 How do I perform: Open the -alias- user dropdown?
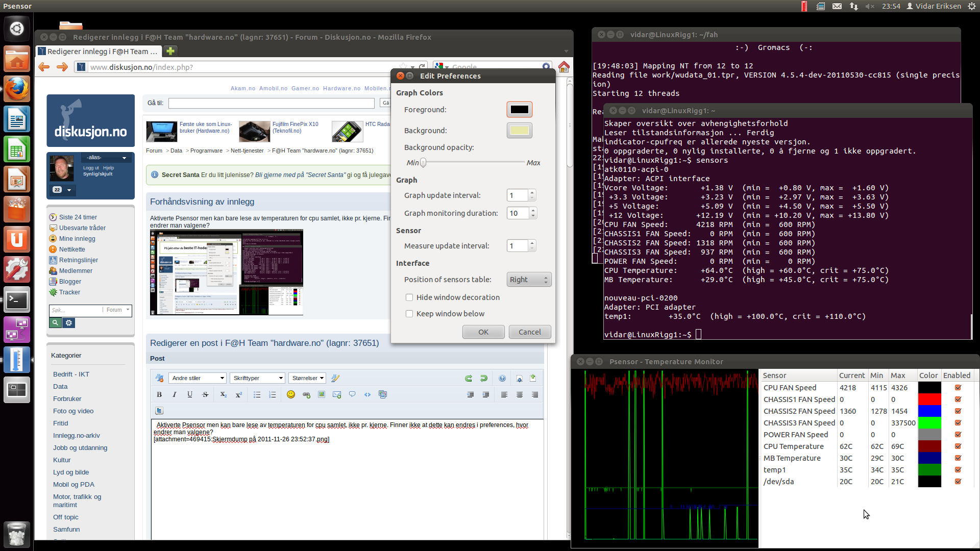(107, 158)
